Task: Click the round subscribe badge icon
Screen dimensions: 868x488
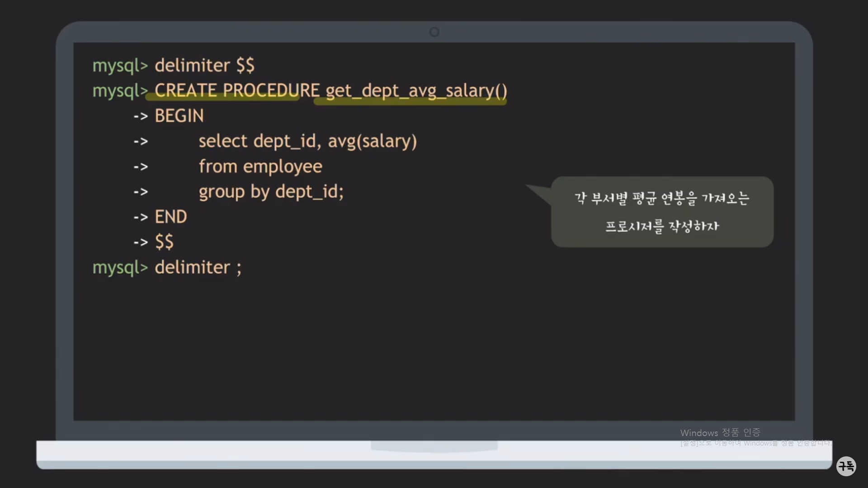Action: 846,466
